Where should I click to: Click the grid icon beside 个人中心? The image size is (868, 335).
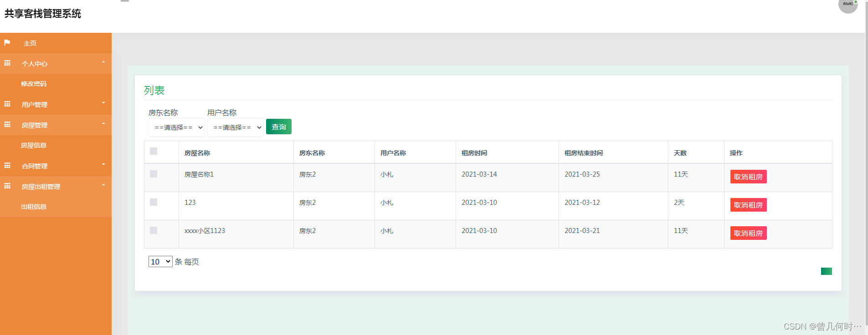click(x=7, y=63)
